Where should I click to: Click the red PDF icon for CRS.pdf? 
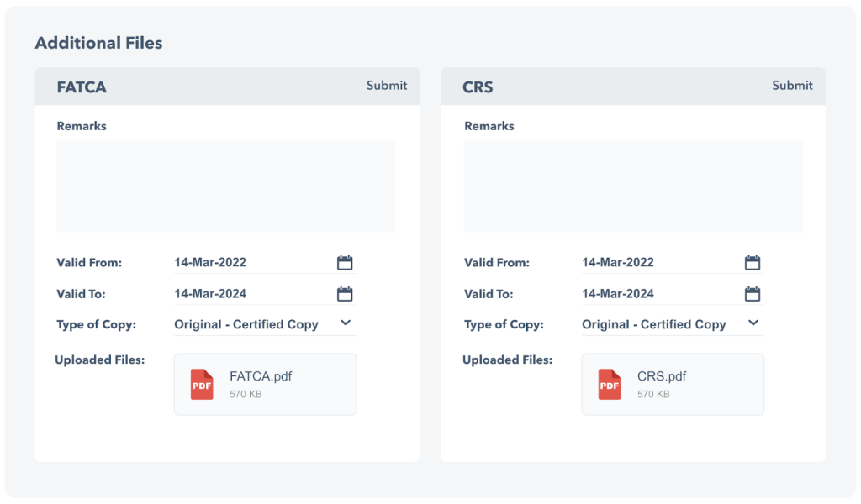click(610, 385)
